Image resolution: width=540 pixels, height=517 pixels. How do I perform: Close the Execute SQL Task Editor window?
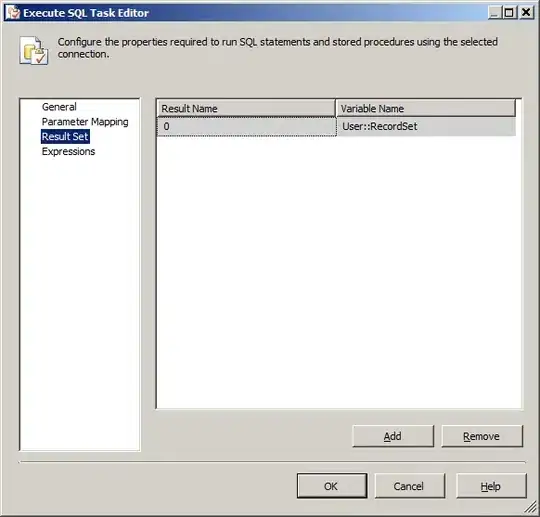coord(526,13)
